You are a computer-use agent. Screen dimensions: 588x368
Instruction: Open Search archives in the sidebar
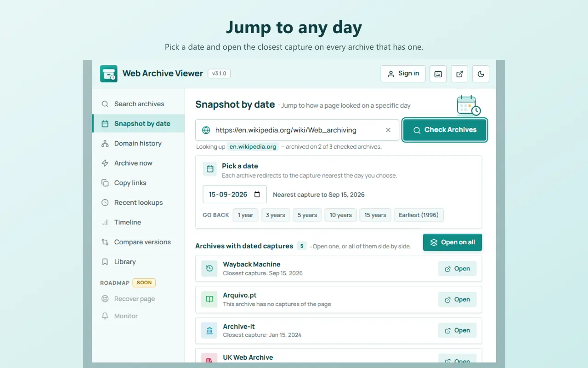click(x=138, y=104)
